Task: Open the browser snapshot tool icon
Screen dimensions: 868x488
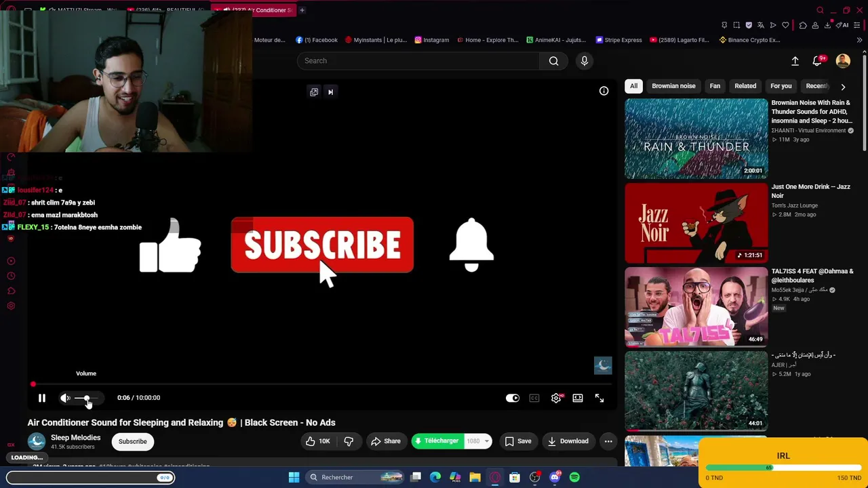Action: (736, 25)
